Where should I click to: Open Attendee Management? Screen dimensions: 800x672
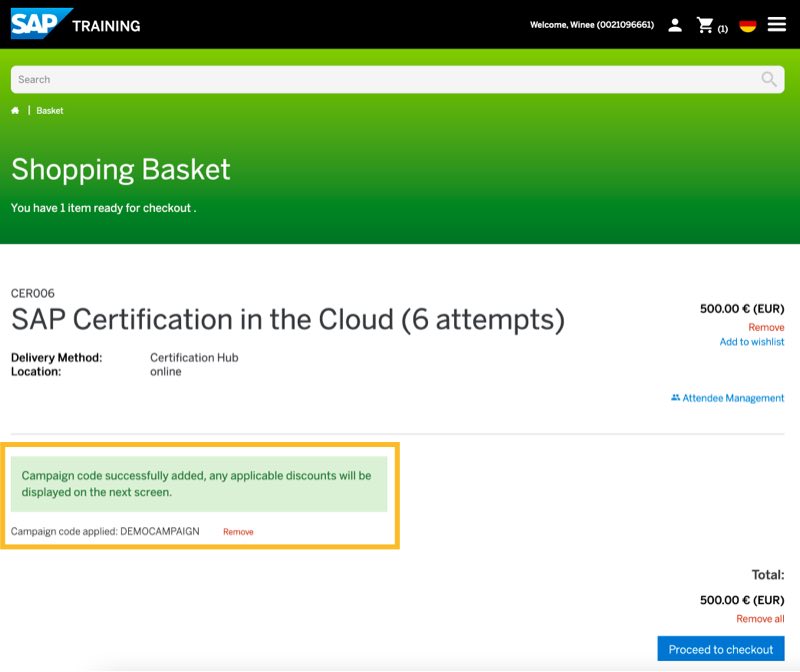pyautogui.click(x=733, y=398)
